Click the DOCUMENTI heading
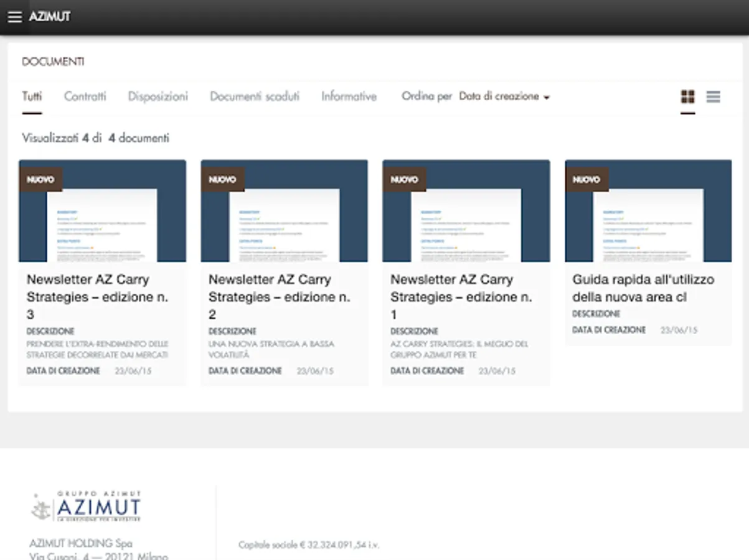 [53, 62]
